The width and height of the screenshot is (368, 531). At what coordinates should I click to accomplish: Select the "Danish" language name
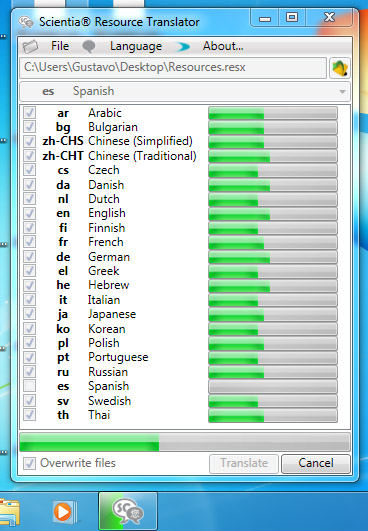coord(106,185)
